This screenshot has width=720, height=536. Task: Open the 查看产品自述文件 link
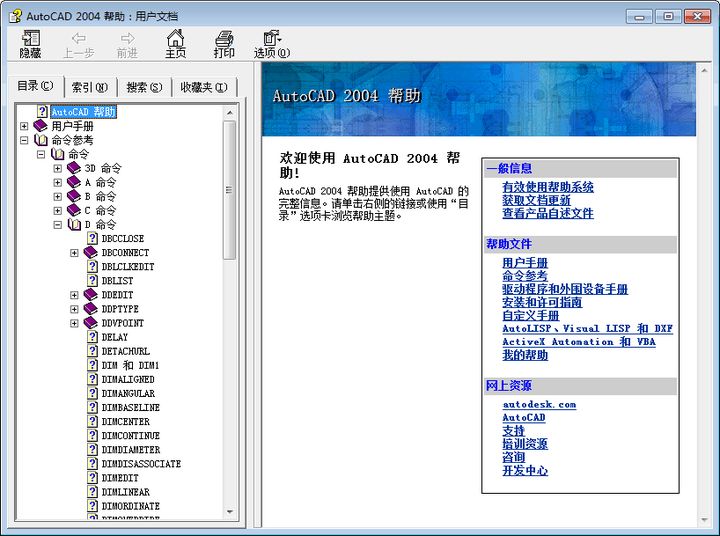pyautogui.click(x=548, y=213)
